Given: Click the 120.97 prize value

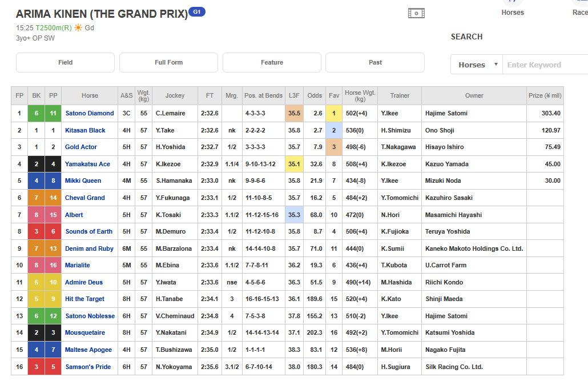Looking at the screenshot, I should (x=551, y=130).
